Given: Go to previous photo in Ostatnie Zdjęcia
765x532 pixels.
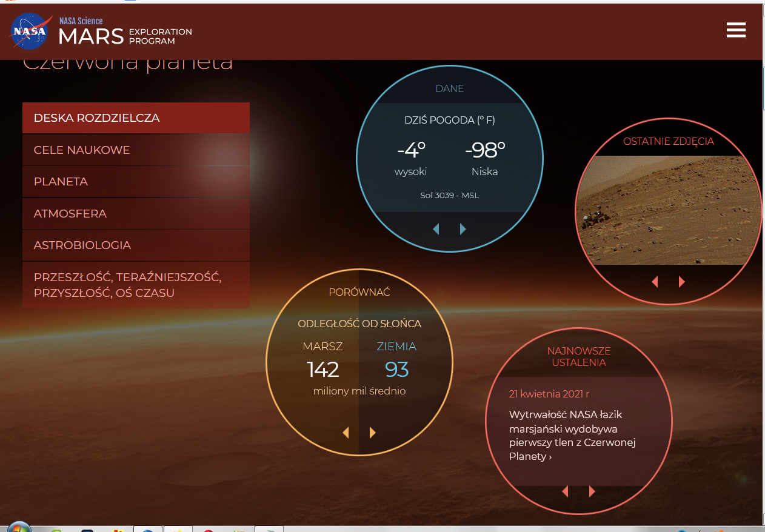Looking at the screenshot, I should point(655,281).
